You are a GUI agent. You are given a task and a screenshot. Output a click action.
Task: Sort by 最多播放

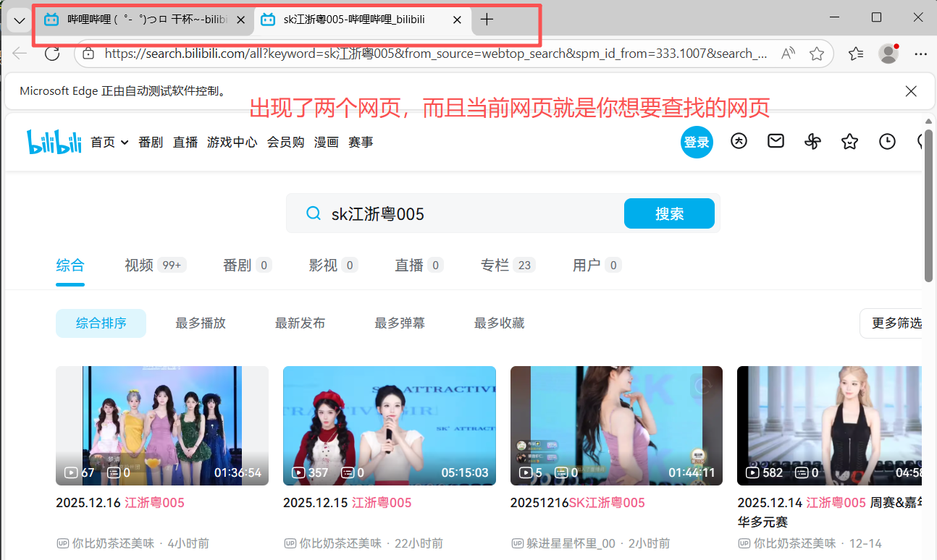click(201, 323)
